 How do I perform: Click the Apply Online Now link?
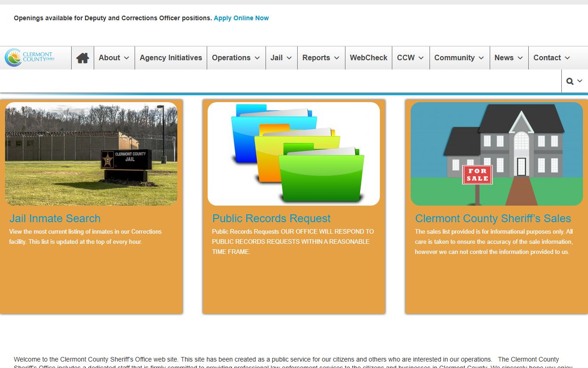pos(241,18)
